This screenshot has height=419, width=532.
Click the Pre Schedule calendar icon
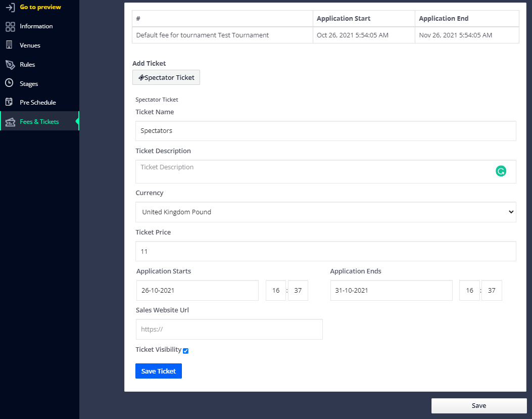9,102
